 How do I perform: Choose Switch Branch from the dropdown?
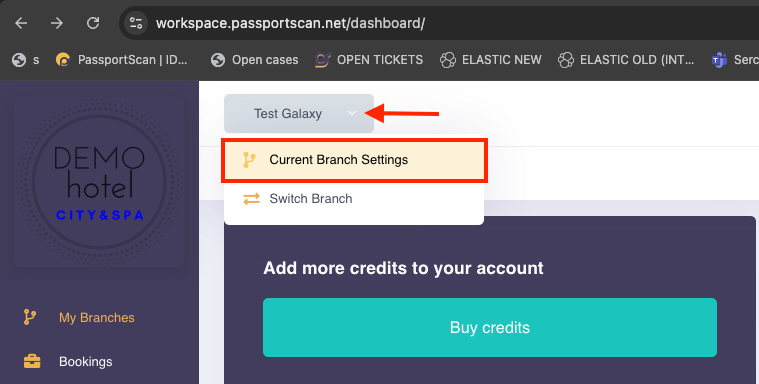(x=354, y=199)
